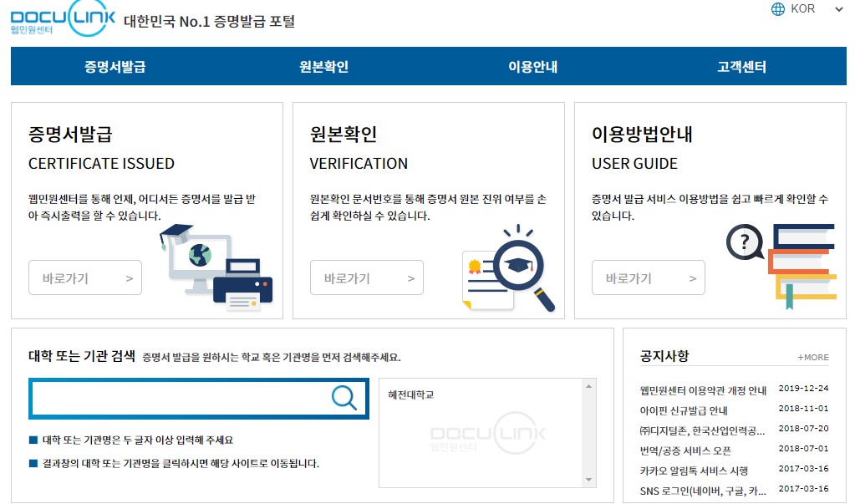
Task: Click the result list scroll up arrow
Action: coord(589,386)
